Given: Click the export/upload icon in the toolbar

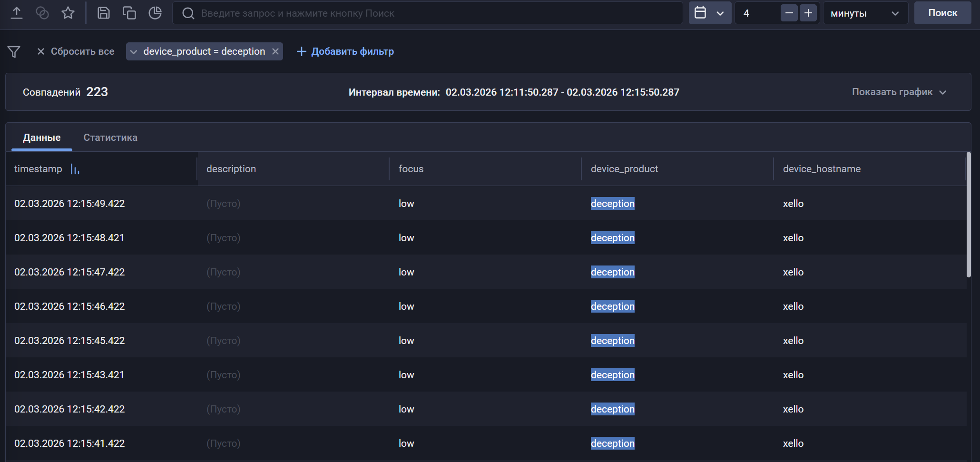Looking at the screenshot, I should [x=17, y=13].
